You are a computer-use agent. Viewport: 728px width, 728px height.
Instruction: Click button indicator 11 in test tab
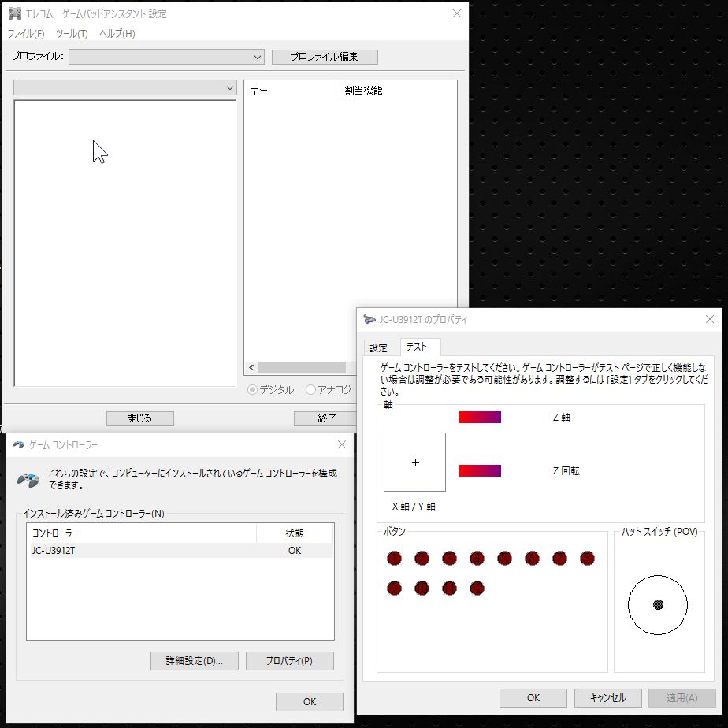tap(449, 589)
